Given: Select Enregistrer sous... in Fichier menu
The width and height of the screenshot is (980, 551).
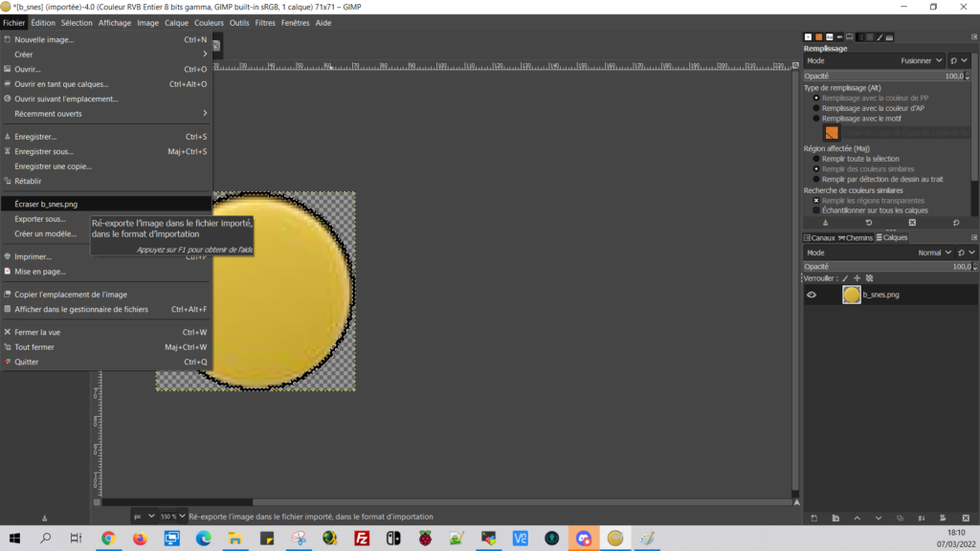Looking at the screenshot, I should tap(107, 151).
